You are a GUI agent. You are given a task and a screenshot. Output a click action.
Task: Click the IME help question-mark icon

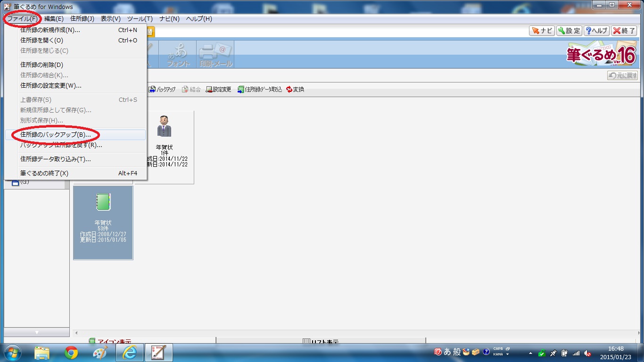click(486, 352)
